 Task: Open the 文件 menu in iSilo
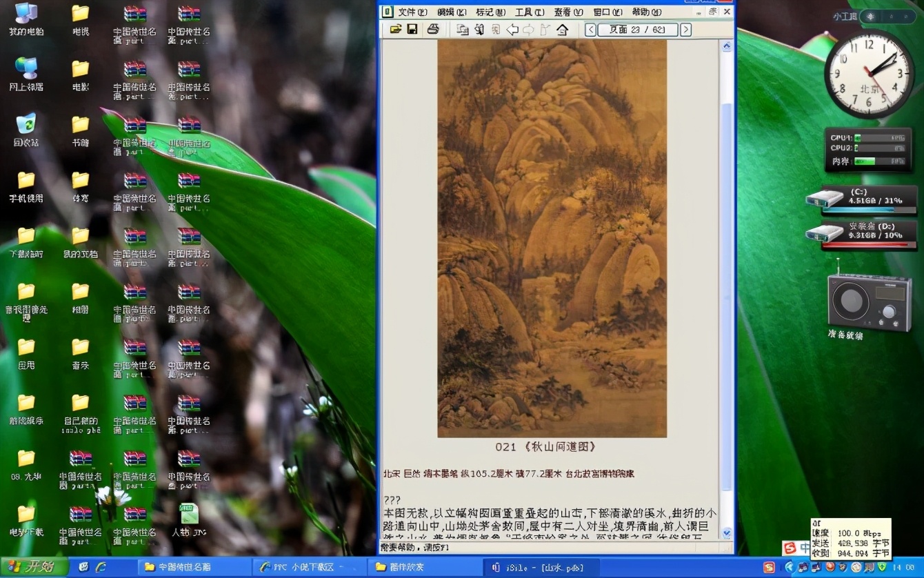(x=413, y=12)
